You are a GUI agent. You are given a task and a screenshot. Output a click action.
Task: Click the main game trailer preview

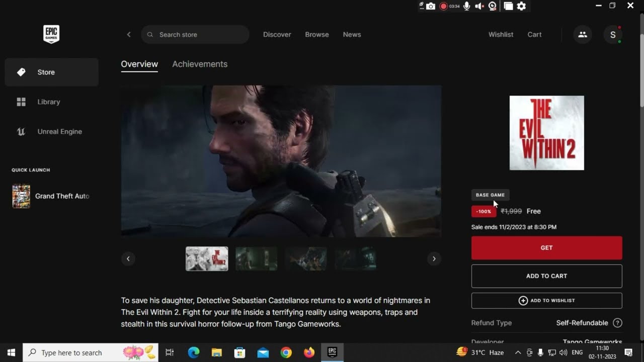pos(281,161)
